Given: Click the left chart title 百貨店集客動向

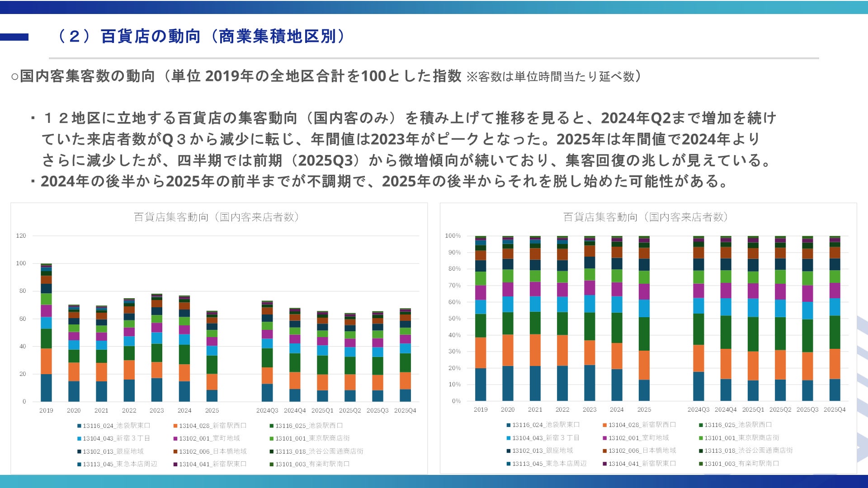Looking at the screenshot, I should pyautogui.click(x=217, y=217).
